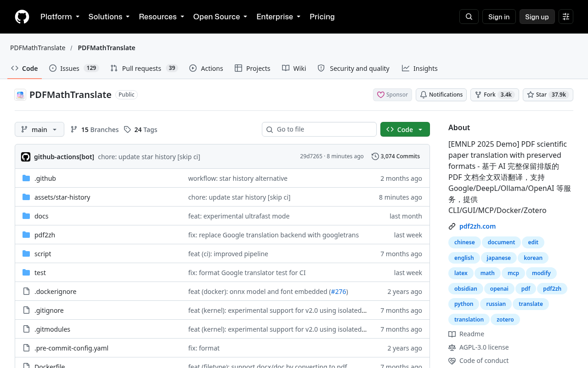Click the .github folder icon
The image size is (588, 368).
[x=26, y=178]
